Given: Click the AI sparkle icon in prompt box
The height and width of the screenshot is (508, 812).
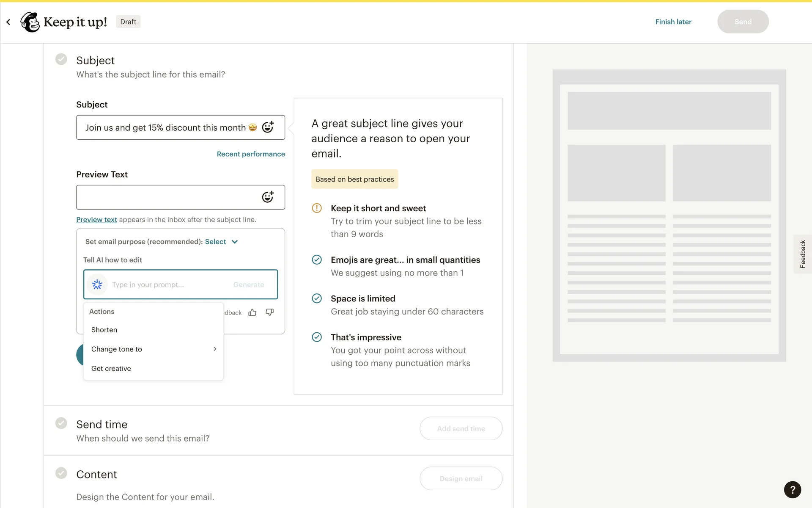Looking at the screenshot, I should [97, 284].
